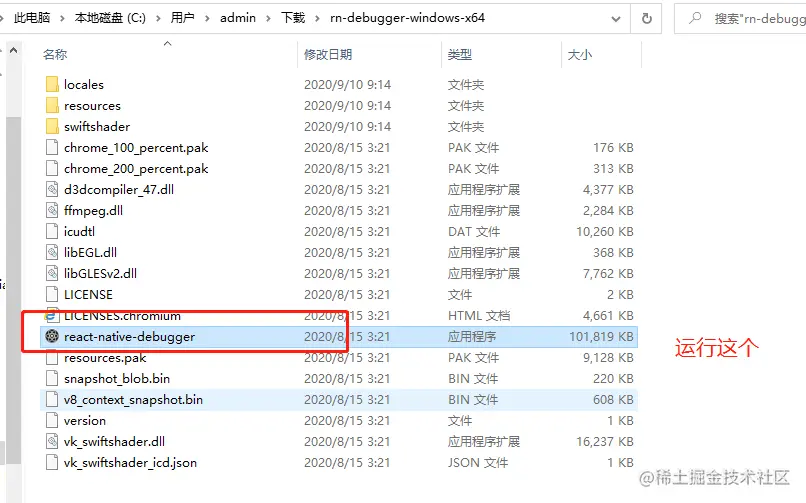Screen dimensions: 806x503
Task: Select react-native-debugger file name
Action: click(x=130, y=337)
